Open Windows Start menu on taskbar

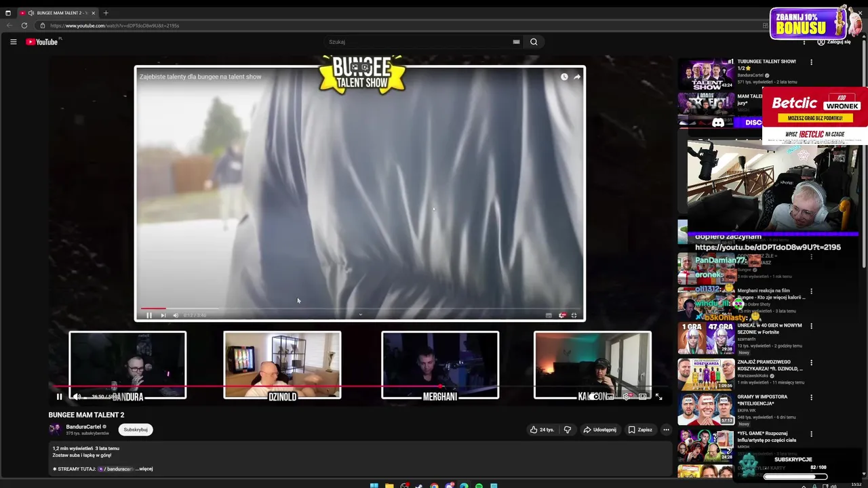pyautogui.click(x=374, y=485)
